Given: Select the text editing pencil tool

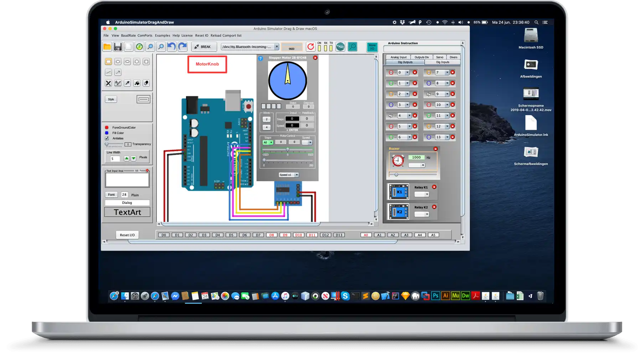Looking at the screenshot, I should [x=118, y=83].
